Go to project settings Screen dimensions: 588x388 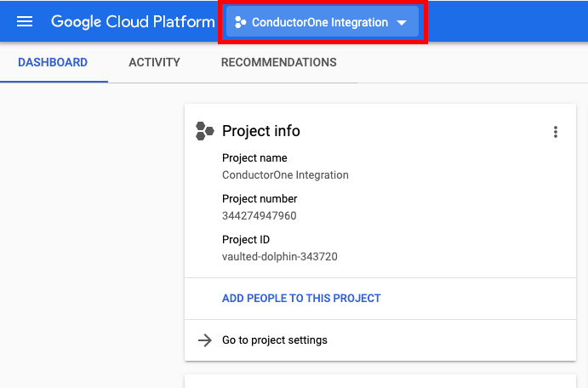(x=275, y=340)
